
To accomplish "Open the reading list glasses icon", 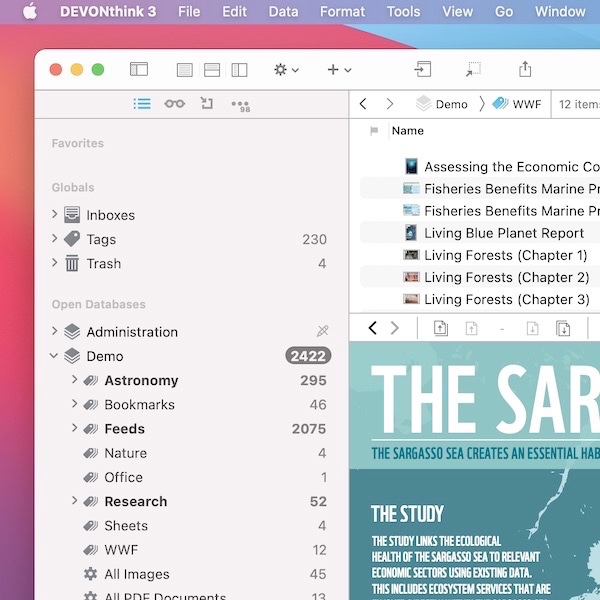I will (x=174, y=103).
